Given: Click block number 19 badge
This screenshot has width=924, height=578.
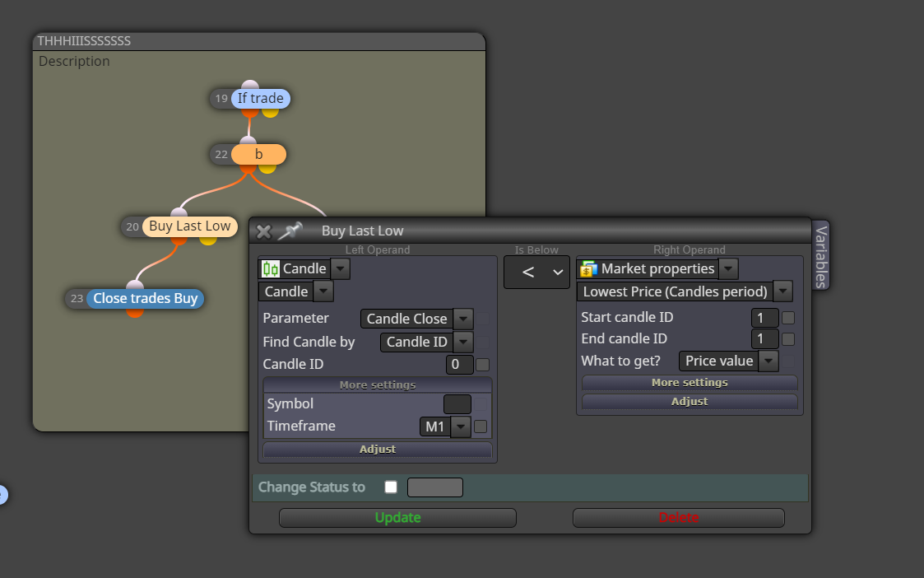Looking at the screenshot, I should pos(221,99).
